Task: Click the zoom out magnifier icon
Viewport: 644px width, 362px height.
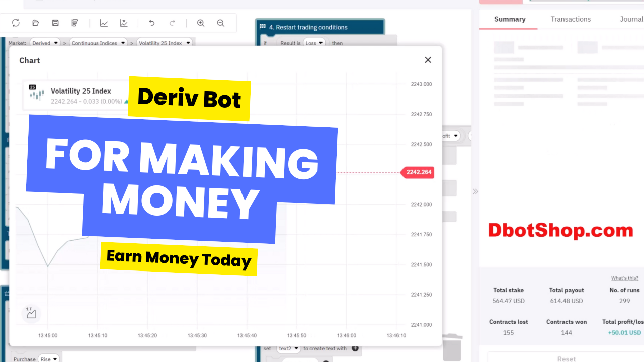Action: pos(220,23)
